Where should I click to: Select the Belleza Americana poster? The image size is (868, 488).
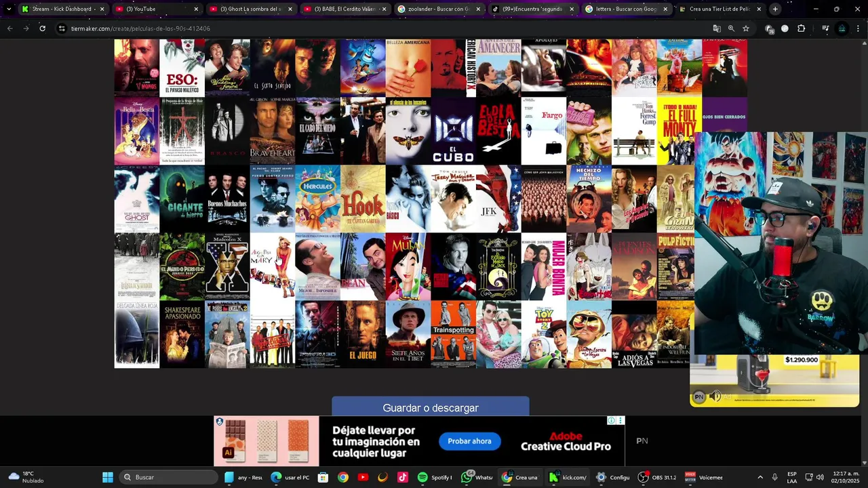pos(408,68)
